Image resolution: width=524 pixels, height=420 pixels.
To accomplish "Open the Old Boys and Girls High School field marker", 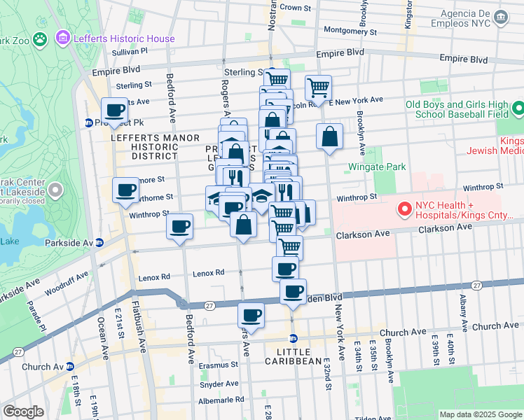I will 518,109.
